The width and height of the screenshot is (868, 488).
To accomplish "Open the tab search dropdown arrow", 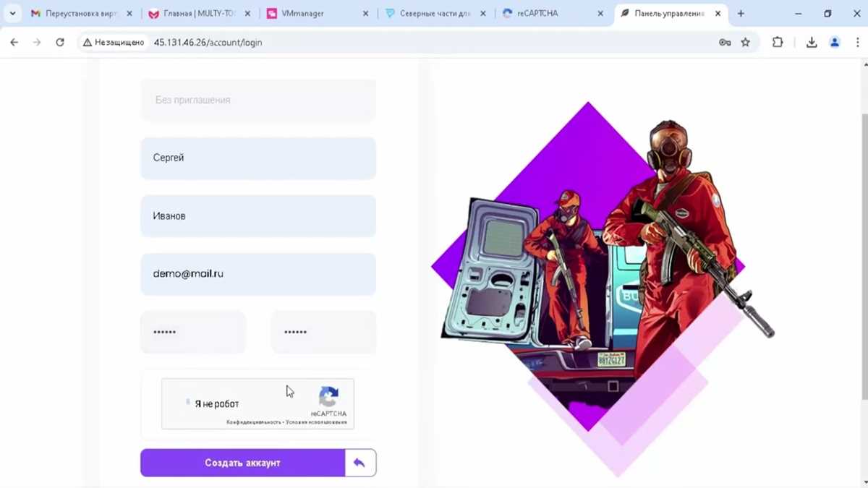I will pos(12,14).
